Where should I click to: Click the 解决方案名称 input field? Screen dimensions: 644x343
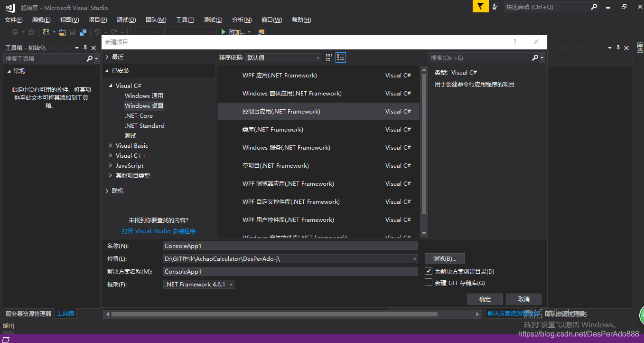click(x=290, y=271)
